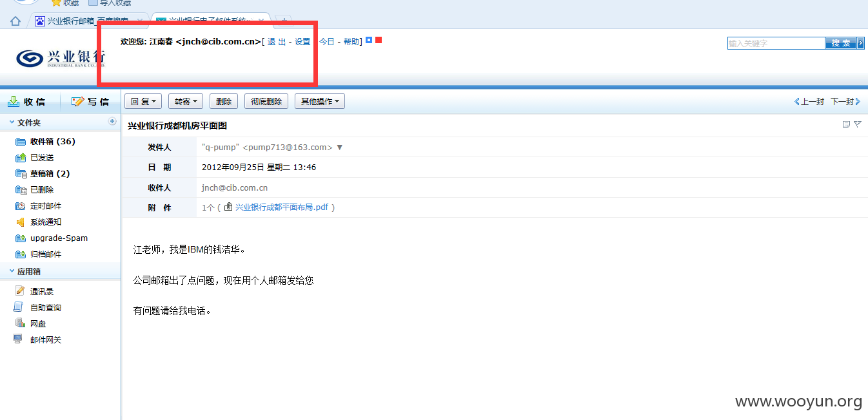
Task: Open the 回复 reply dropdown
Action: coord(143,102)
